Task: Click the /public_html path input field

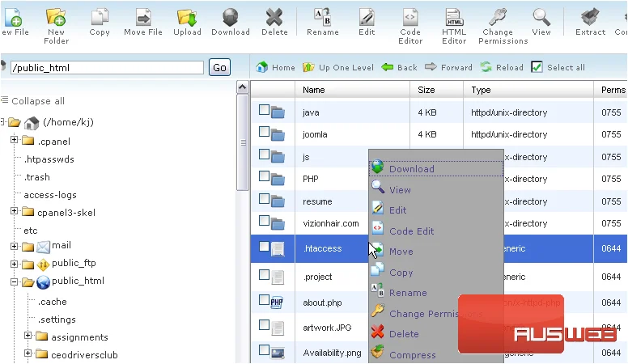Action: click(107, 68)
